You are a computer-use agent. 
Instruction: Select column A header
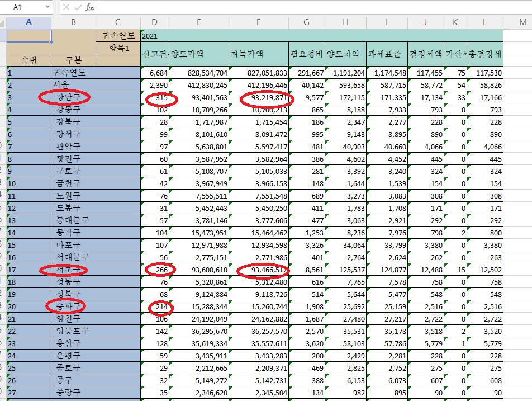(x=28, y=22)
